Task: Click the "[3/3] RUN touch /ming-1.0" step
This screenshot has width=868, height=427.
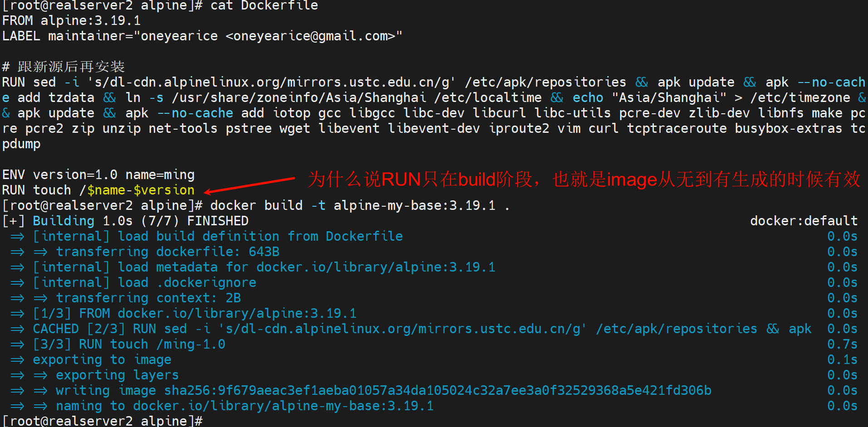Action: click(129, 344)
